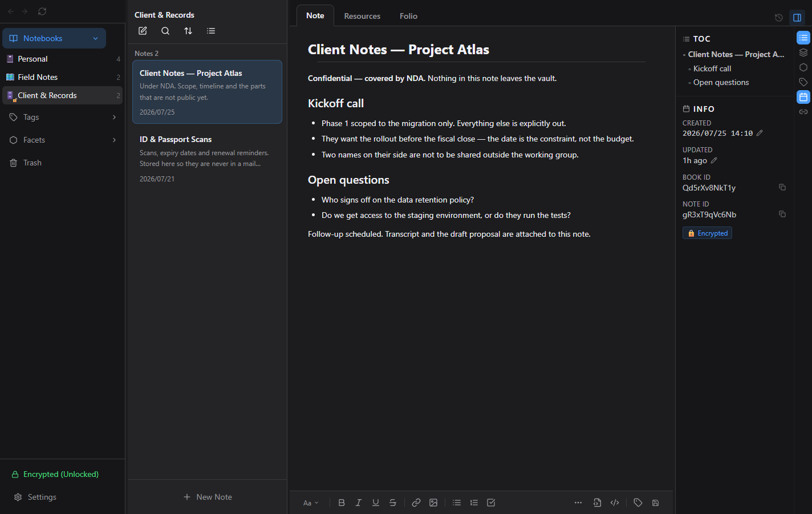This screenshot has width=812, height=514.
Task: Switch to the Resources tab
Action: point(362,16)
